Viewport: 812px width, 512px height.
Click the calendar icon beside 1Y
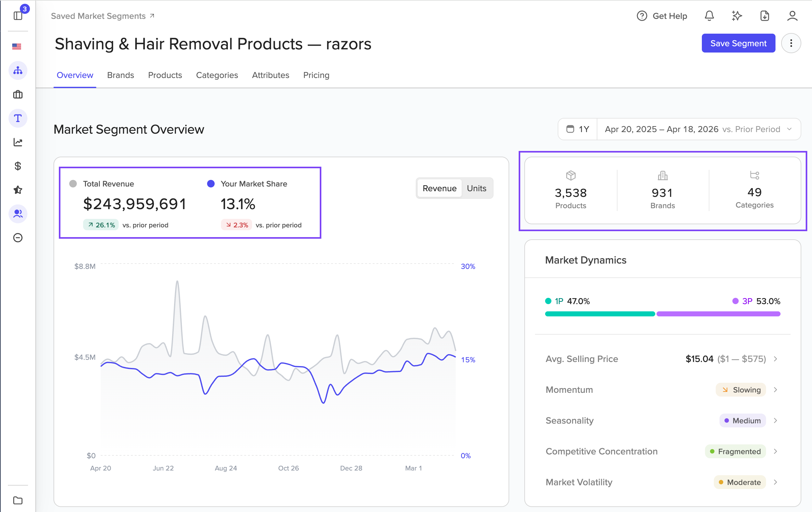(x=570, y=129)
